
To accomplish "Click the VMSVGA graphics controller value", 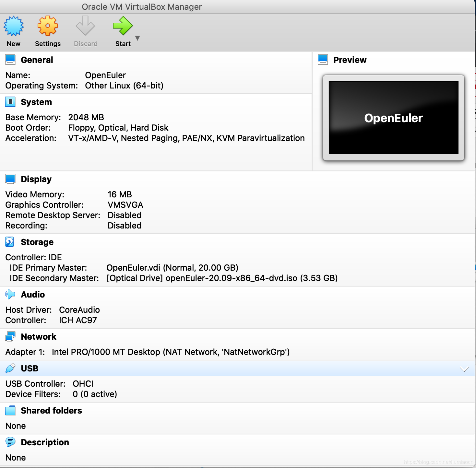I will coord(125,205).
